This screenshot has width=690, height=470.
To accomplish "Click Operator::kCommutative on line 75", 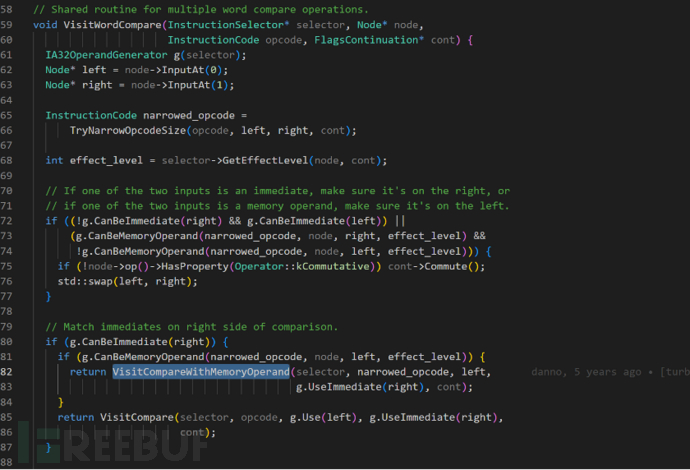I will (x=301, y=267).
